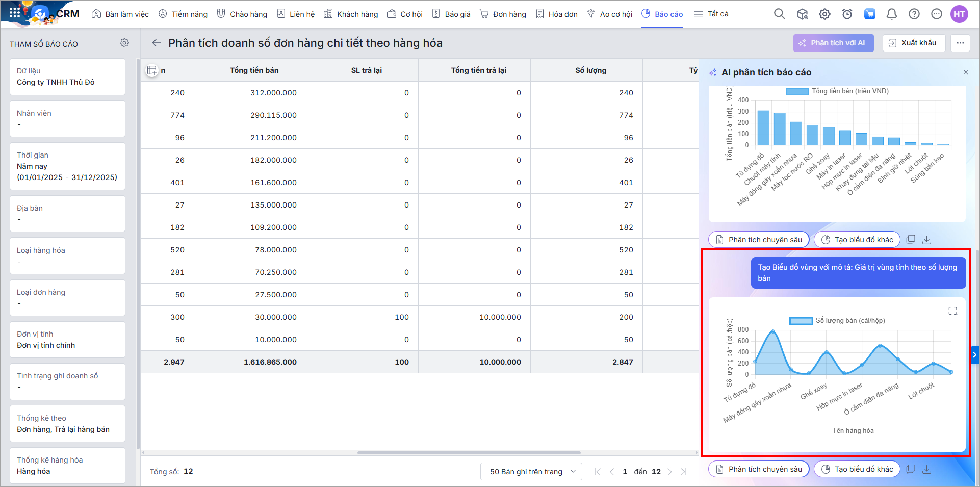Open the app launcher grid icon
The height and width of the screenshot is (487, 980).
[15, 13]
